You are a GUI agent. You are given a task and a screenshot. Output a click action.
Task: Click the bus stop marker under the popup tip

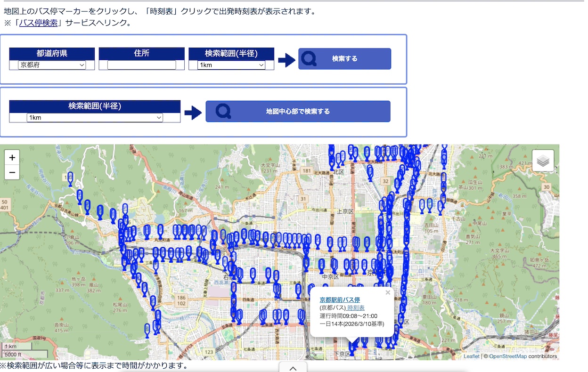click(351, 348)
